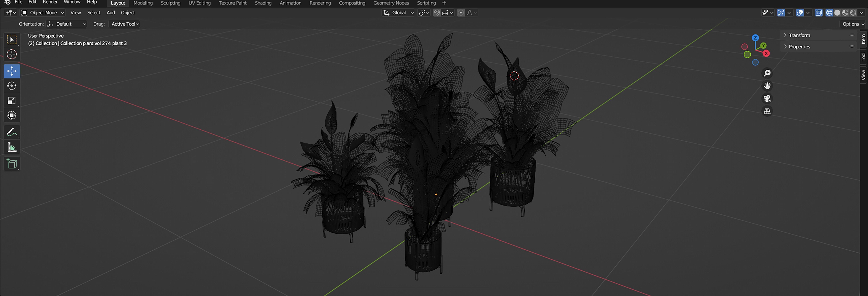Toggle the viewport gizmos display
This screenshot has width=868, height=296.
tap(781, 13)
